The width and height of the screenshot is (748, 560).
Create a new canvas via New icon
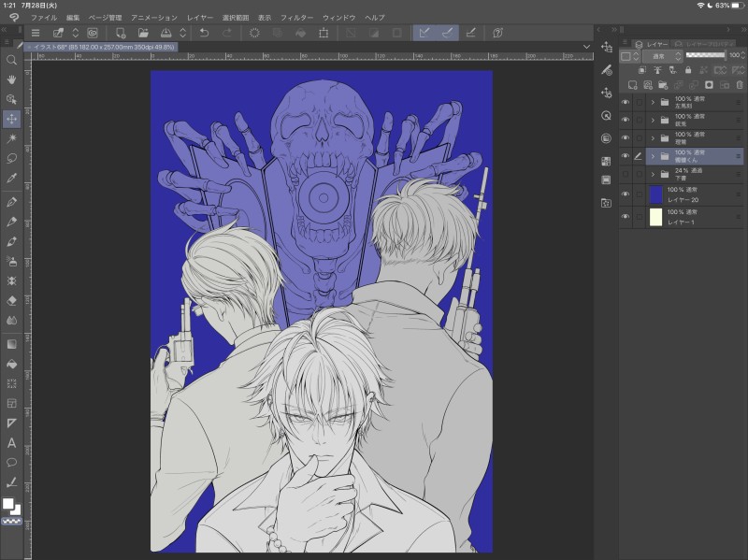pyautogui.click(x=121, y=33)
